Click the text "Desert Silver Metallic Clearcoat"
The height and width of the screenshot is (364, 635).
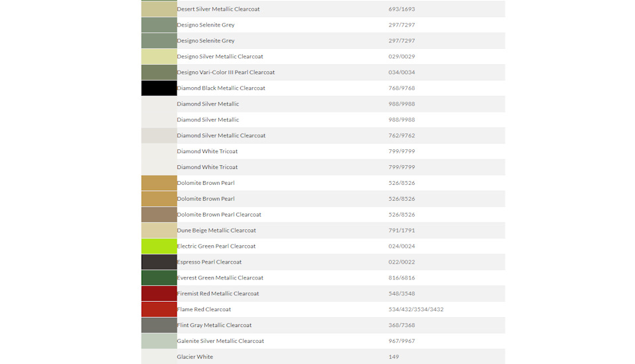218,9
